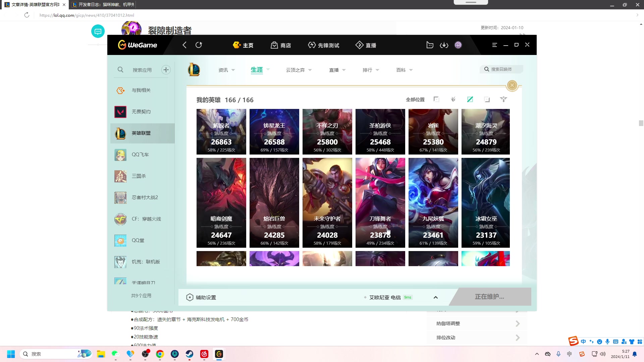Expand the 生涯 dropdown arrow
This screenshot has height=362, width=644.
point(268,70)
